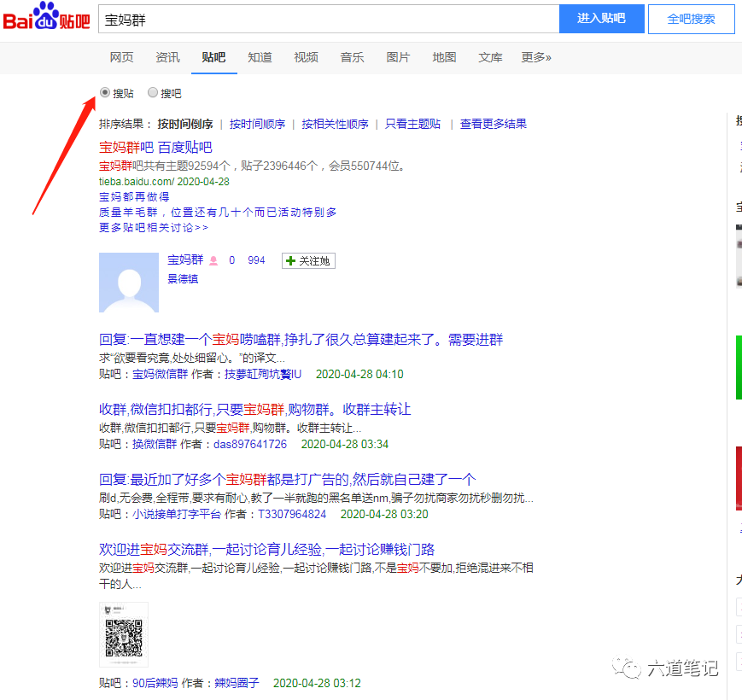The height and width of the screenshot is (700, 742).
Task: Click the search input containing 宝妈群
Action: (328, 19)
